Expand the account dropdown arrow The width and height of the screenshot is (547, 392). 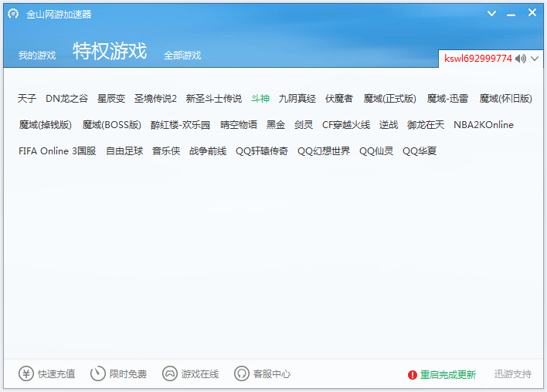535,59
